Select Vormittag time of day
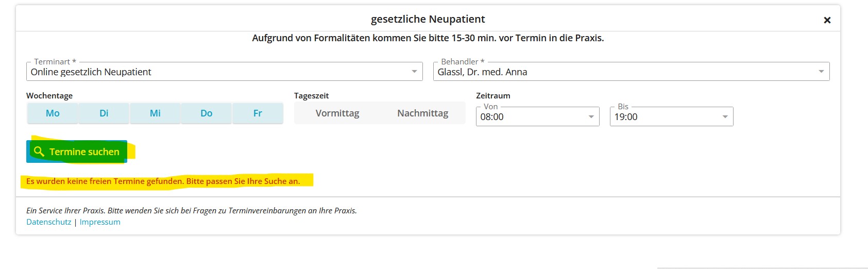This screenshot has width=868, height=269. [337, 113]
